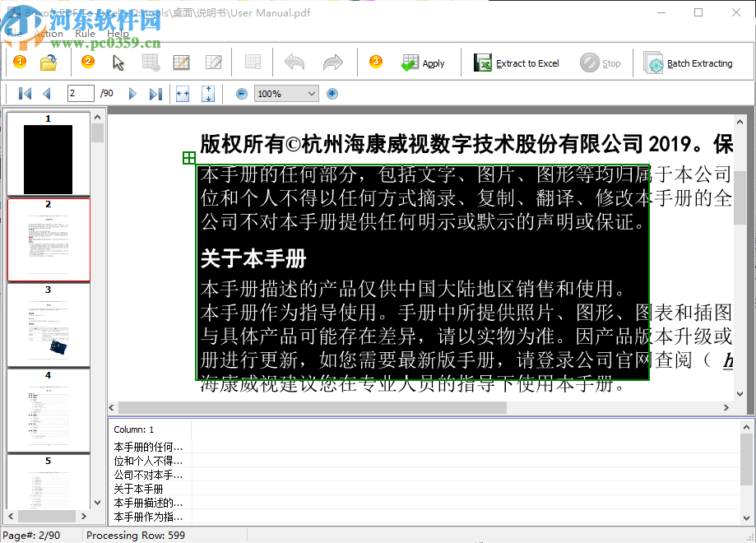The width and height of the screenshot is (756, 543).
Task: Select the page 3 thumbnail
Action: tap(49, 325)
